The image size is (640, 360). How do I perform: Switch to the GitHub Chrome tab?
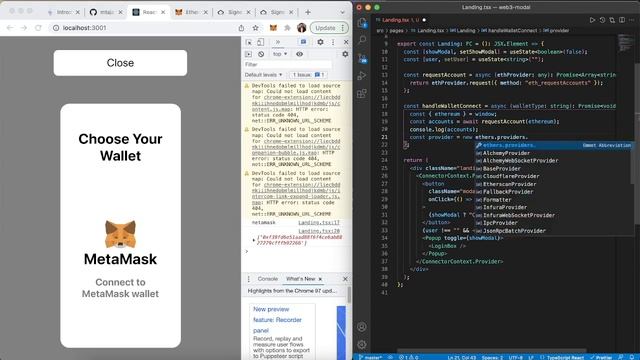(106, 12)
